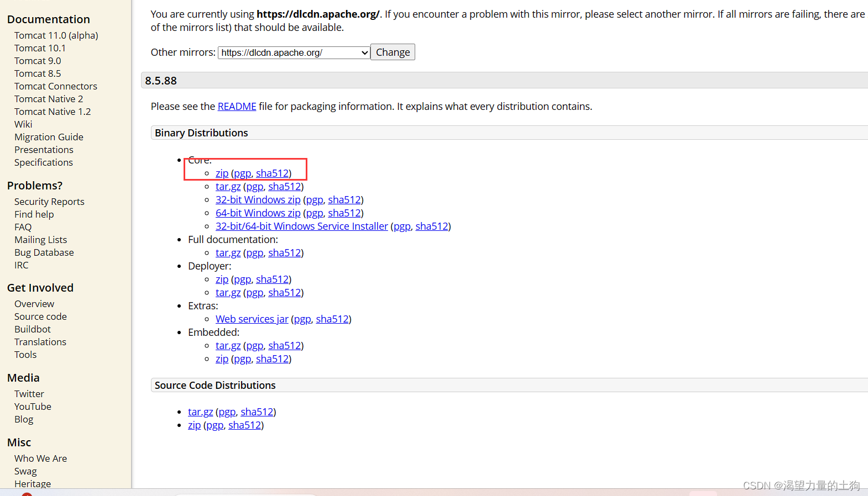
Task: Click the Binary Distributions heading
Action: (201, 133)
